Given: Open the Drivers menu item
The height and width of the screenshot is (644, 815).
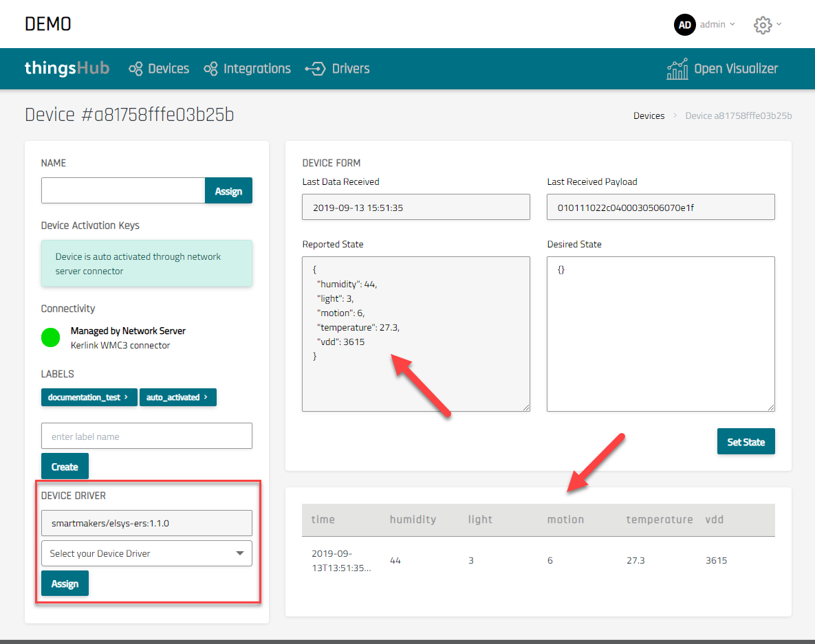Looking at the screenshot, I should (x=350, y=69).
